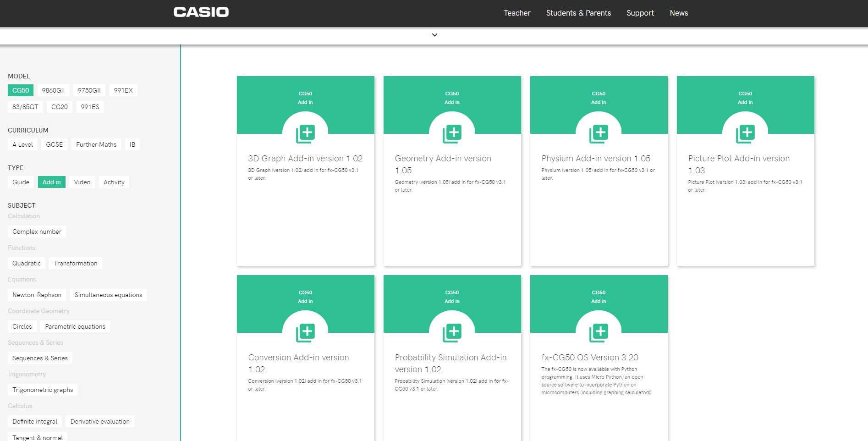Screen dimensions: 868x441
Task: Open 3D Graph Add-in version 1.02 title
Action: click(305, 159)
